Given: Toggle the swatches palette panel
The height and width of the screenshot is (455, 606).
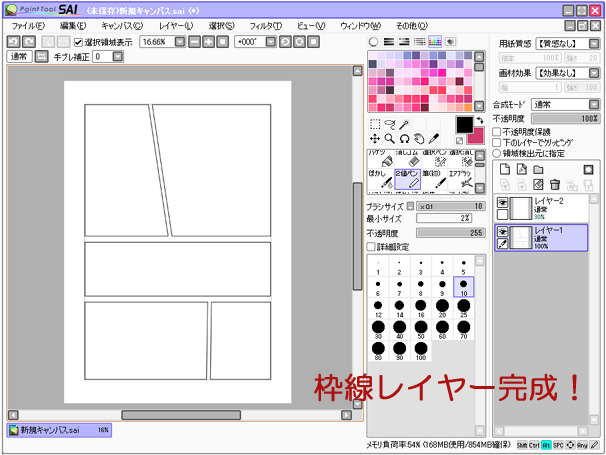Looking at the screenshot, I should 435,41.
